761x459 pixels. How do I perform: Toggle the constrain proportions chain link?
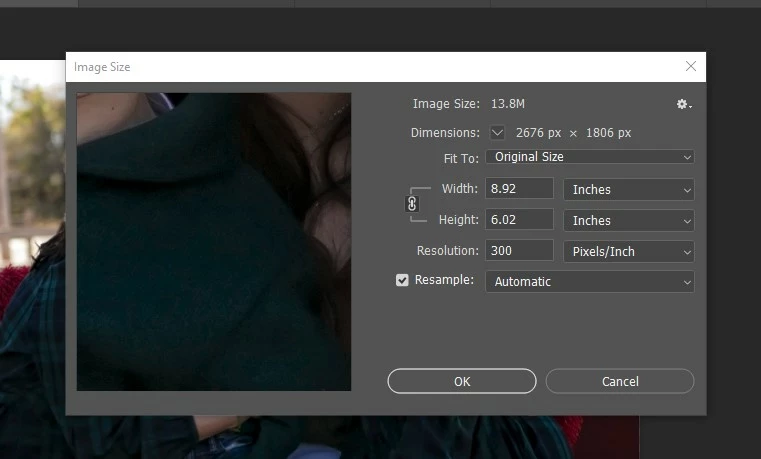pyautogui.click(x=412, y=204)
